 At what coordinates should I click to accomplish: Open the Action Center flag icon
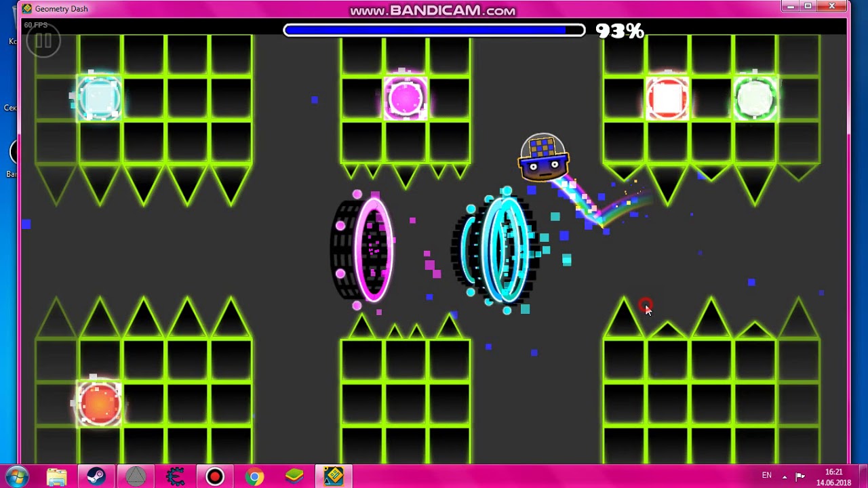(800, 476)
